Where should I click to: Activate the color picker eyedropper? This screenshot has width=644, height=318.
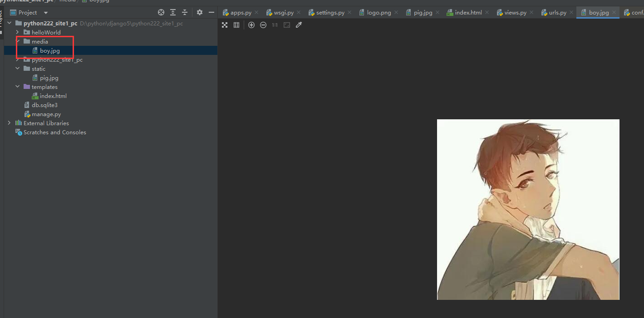299,25
